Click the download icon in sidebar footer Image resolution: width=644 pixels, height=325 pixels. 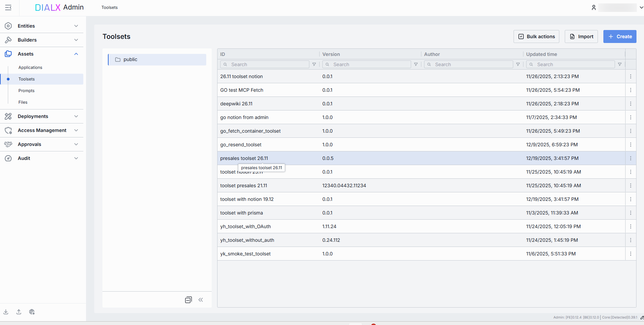click(x=6, y=312)
